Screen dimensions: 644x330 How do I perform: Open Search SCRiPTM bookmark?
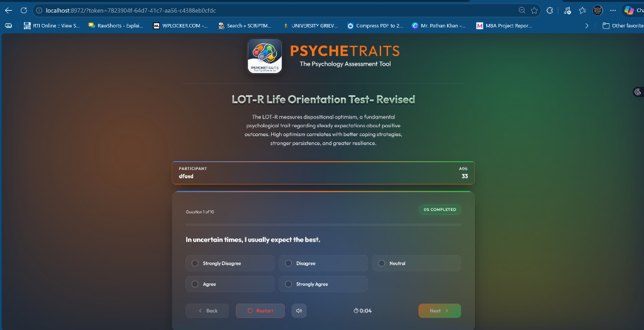coord(245,26)
